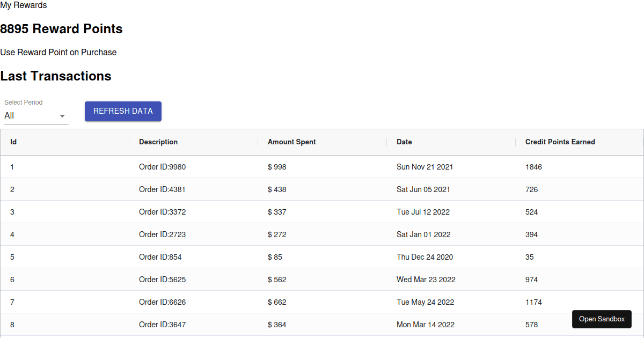This screenshot has width=644, height=338.
Task: Select the $ 337 amount cell
Action: click(277, 212)
